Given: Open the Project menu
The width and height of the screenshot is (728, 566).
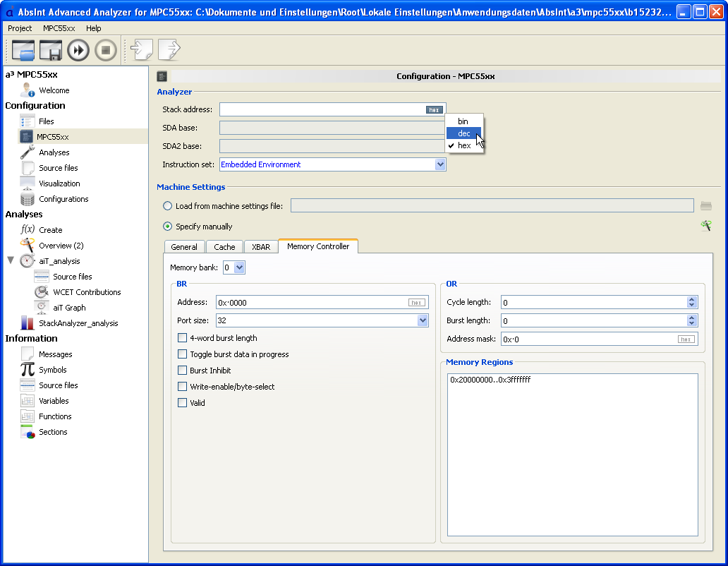Looking at the screenshot, I should tap(20, 28).
